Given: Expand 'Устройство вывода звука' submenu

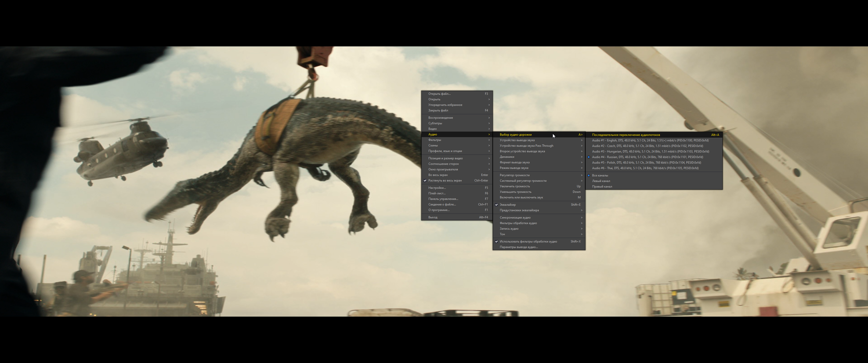Looking at the screenshot, I should (x=539, y=140).
